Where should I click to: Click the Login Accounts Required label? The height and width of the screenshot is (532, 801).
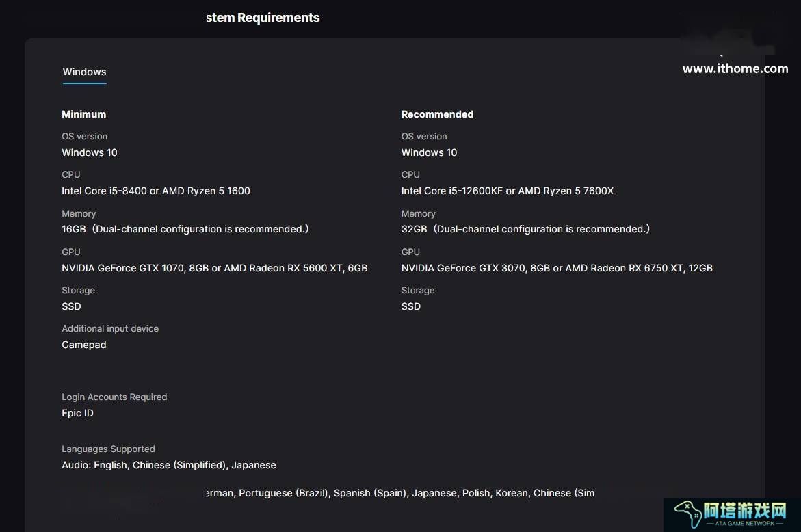pos(114,397)
